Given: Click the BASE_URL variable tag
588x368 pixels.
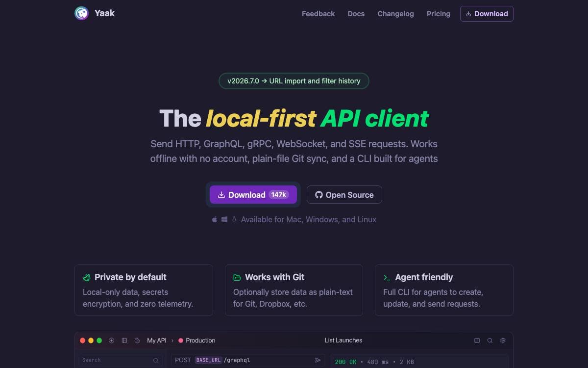Looking at the screenshot, I should pos(208,360).
